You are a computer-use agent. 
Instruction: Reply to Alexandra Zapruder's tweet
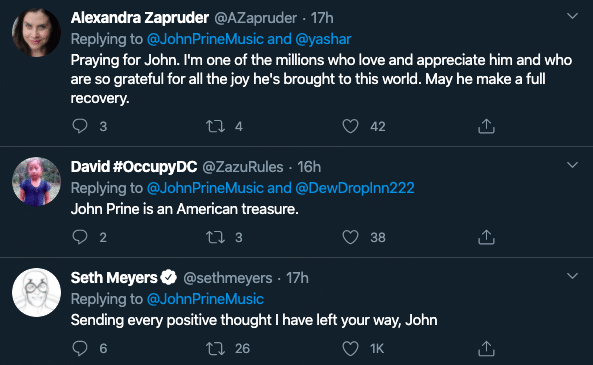pyautogui.click(x=80, y=126)
